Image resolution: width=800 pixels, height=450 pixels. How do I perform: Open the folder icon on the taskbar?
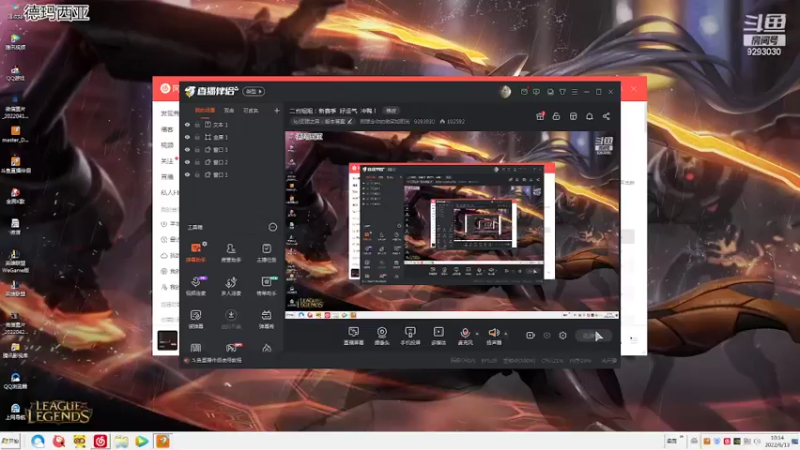(x=121, y=441)
